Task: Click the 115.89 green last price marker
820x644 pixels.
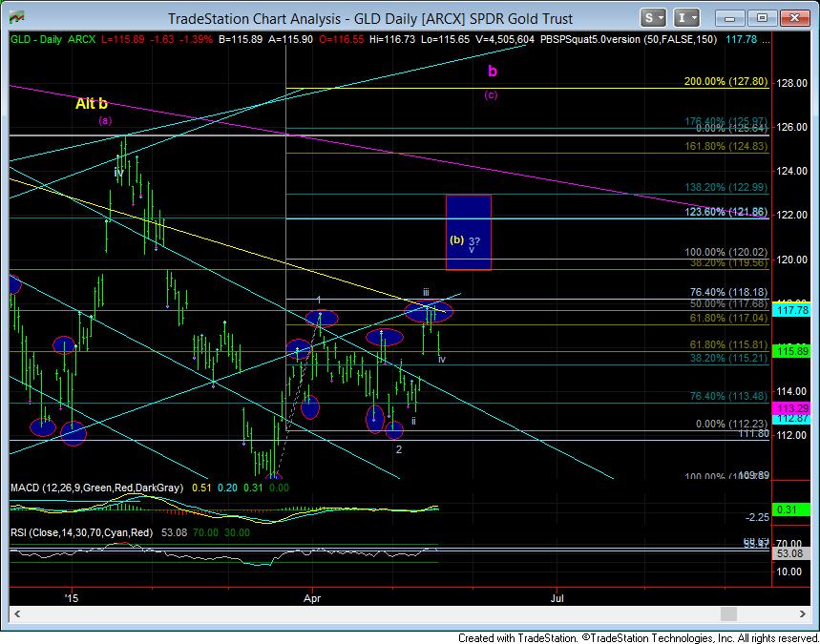Action: coord(793,351)
